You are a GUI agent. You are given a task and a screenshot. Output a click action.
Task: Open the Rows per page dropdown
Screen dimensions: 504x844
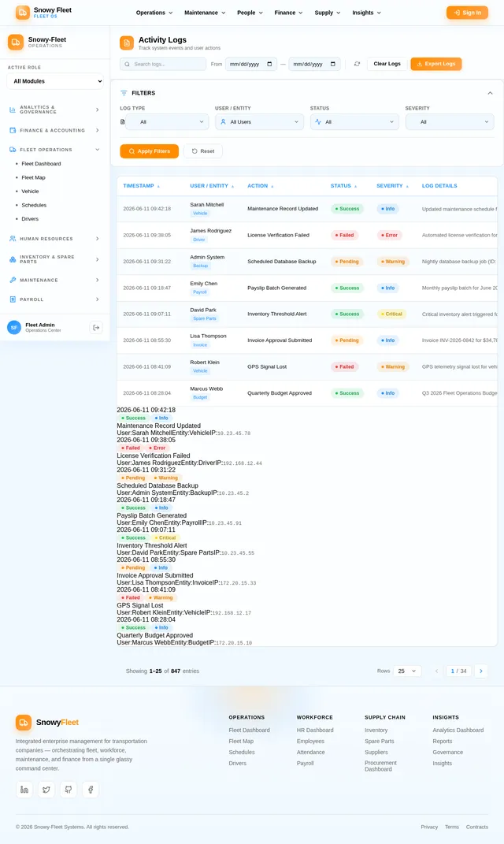pos(407,671)
